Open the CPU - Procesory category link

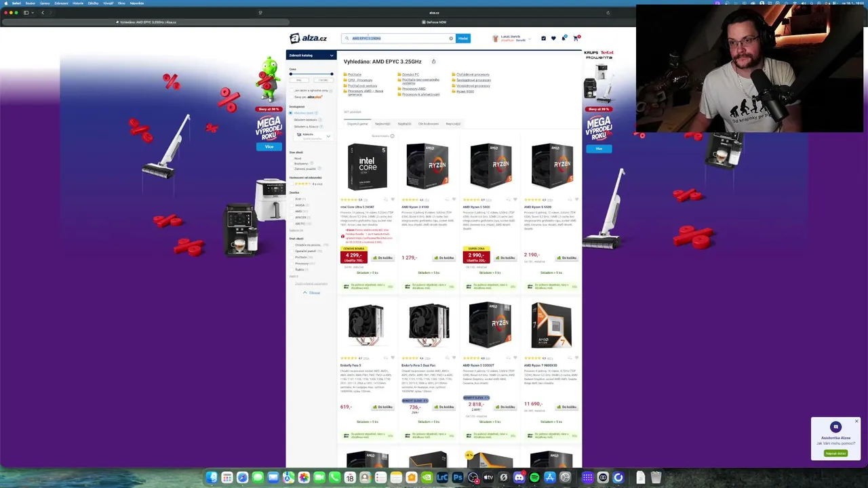(359, 80)
